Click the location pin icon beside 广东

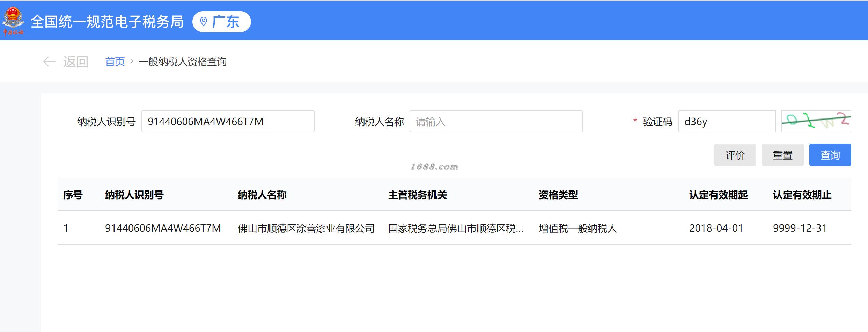click(x=203, y=22)
